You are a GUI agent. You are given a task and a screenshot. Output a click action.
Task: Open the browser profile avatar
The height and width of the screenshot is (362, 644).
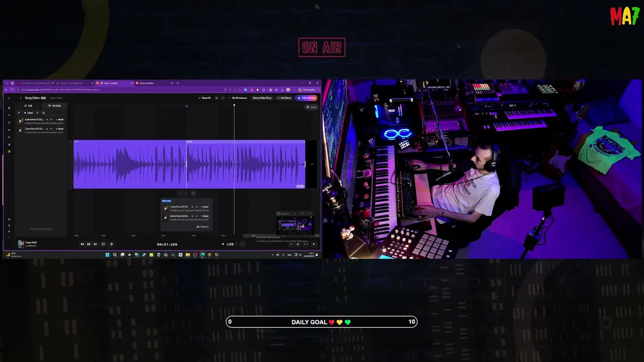[288, 89]
